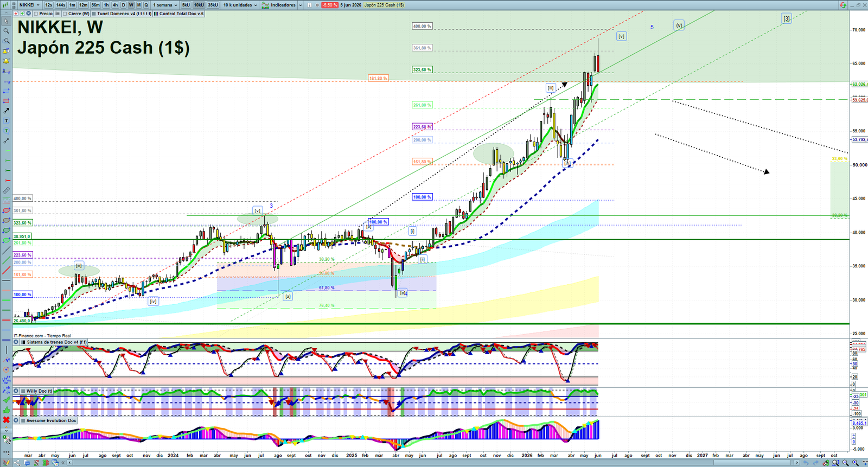
Task: Select the 12s timeframe button
Action: 48,5
